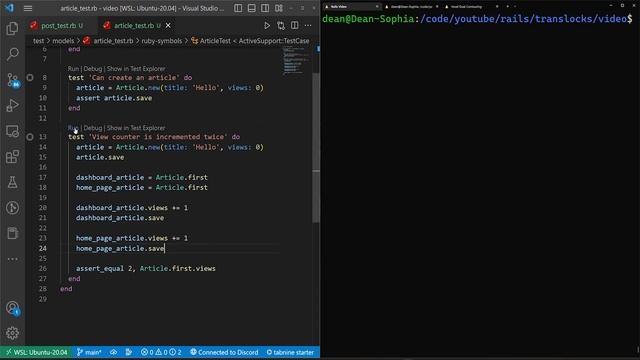Run the 'View counter is incremented twice' test
This screenshot has width=640, height=360.
click(x=73, y=128)
